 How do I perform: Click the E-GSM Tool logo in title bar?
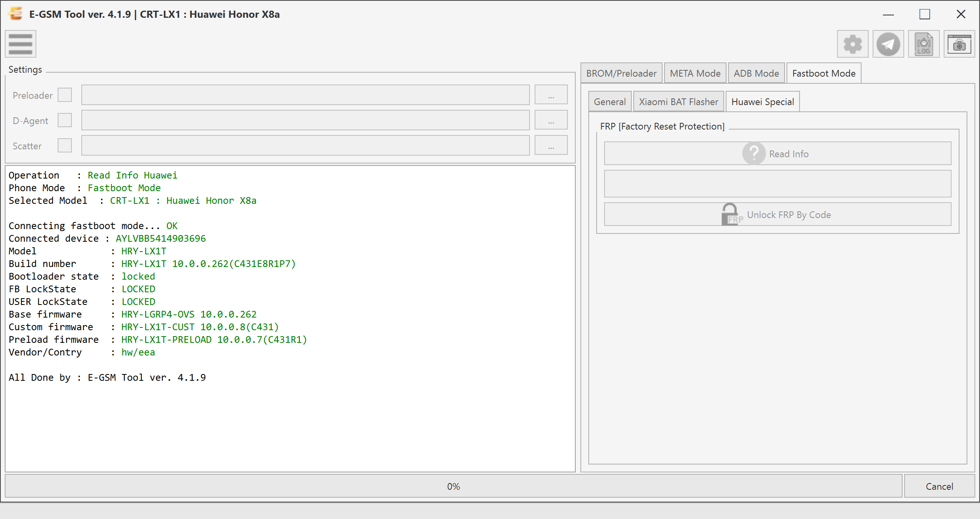16,14
